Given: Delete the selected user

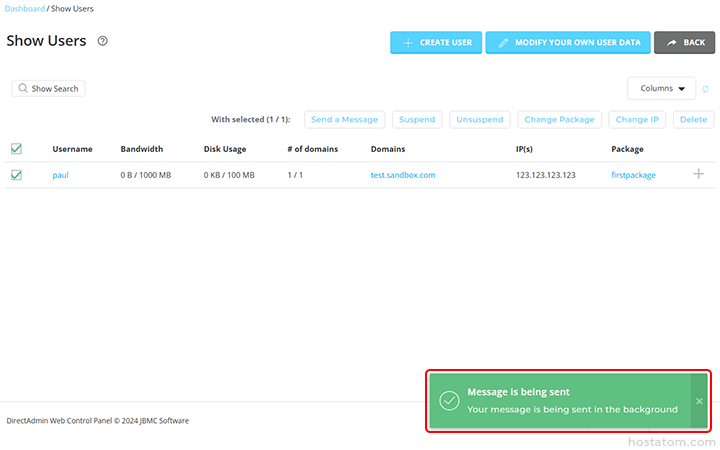Looking at the screenshot, I should (x=693, y=119).
